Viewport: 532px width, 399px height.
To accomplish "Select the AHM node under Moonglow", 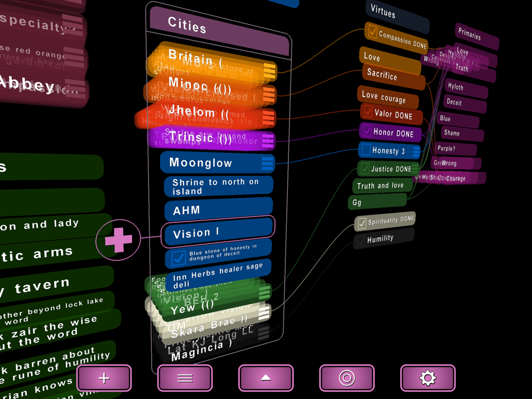I will click(x=219, y=209).
